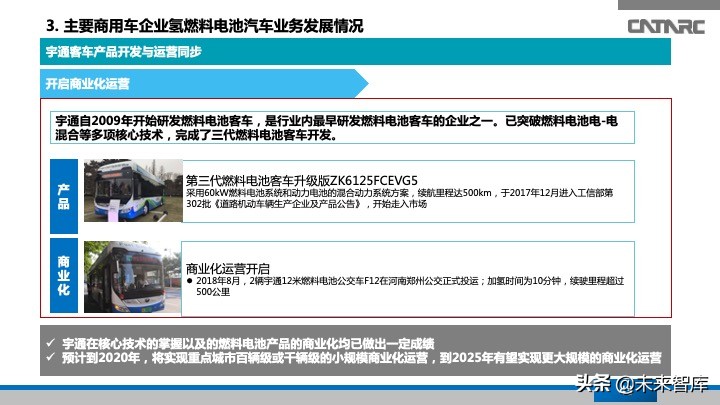Select the teal banner 宇通客车产品开发与运营同步
Screen dimensions: 720x405
[355, 51]
